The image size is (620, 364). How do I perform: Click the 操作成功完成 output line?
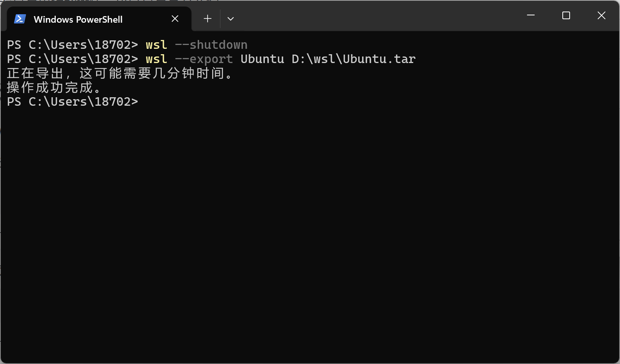54,88
